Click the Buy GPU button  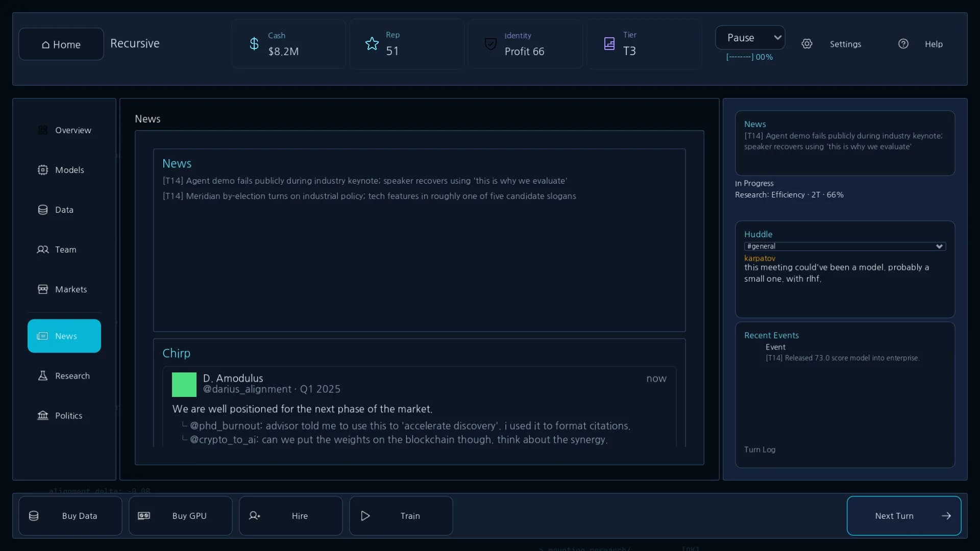pos(181,516)
